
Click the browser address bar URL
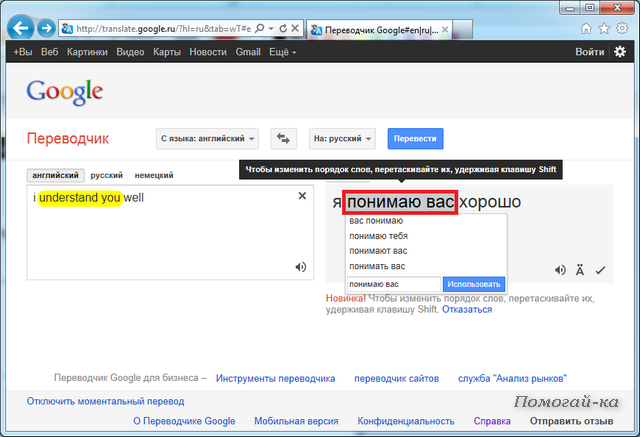163,29
